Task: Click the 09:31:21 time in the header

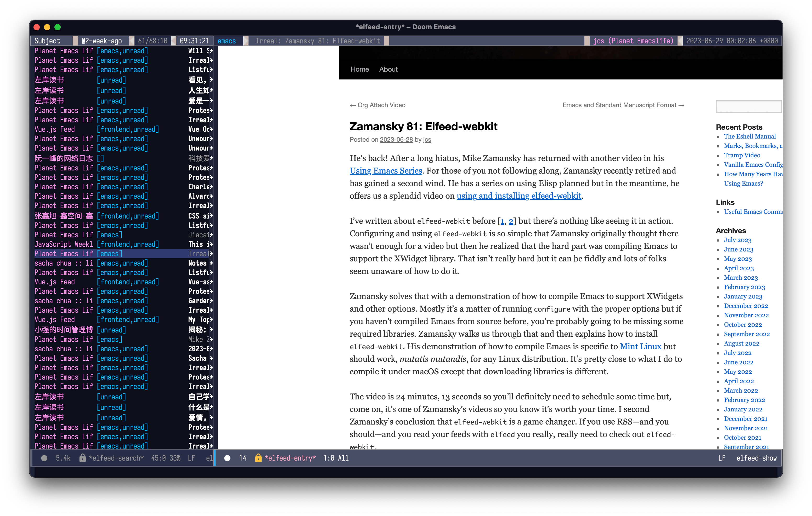Action: [x=194, y=41]
